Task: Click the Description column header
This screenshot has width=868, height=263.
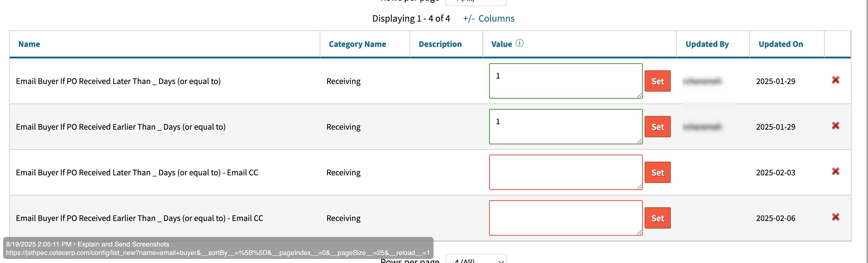Action: pyautogui.click(x=440, y=44)
